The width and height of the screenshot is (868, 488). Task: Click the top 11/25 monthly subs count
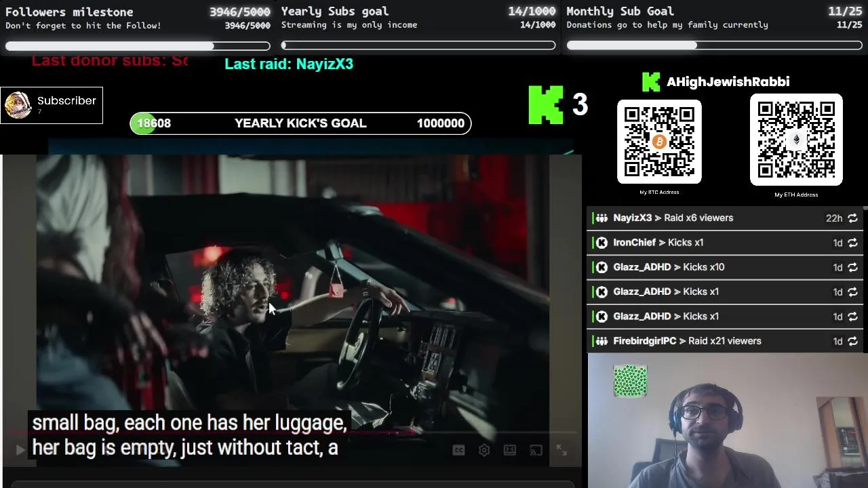(x=844, y=11)
